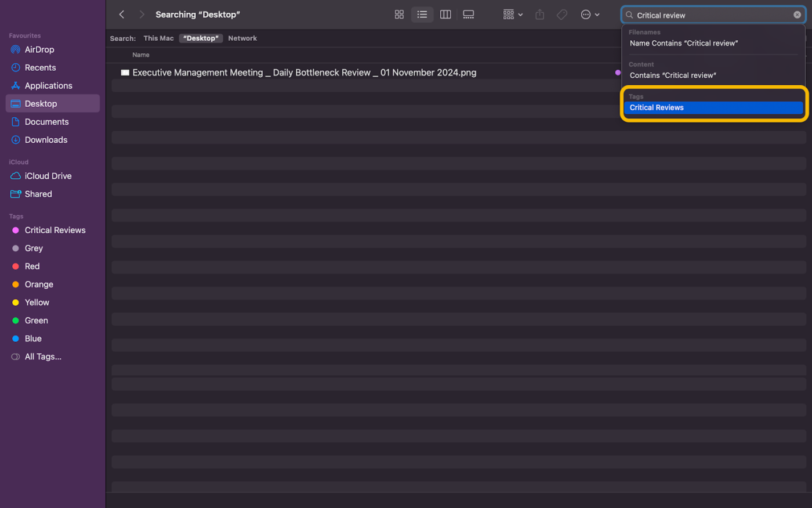Set search scope to "Desktop"

(201, 38)
